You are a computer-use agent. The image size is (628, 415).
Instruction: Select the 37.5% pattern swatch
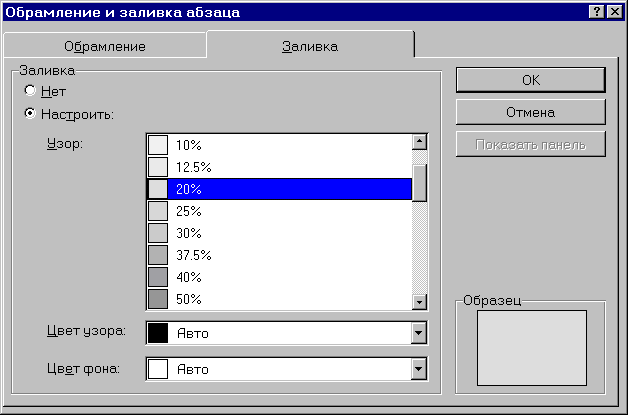pyautogui.click(x=158, y=255)
